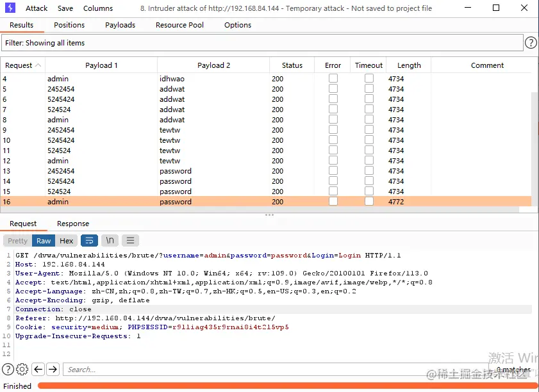Image resolution: width=539 pixels, height=392 pixels.
Task: Sort by the Request column header
Action: point(22,65)
